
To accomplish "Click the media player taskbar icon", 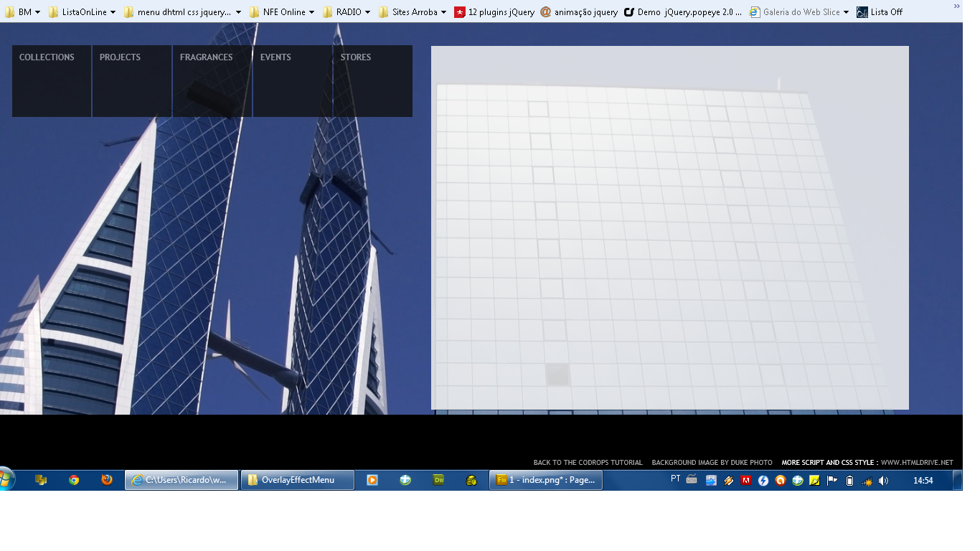I will [372, 480].
